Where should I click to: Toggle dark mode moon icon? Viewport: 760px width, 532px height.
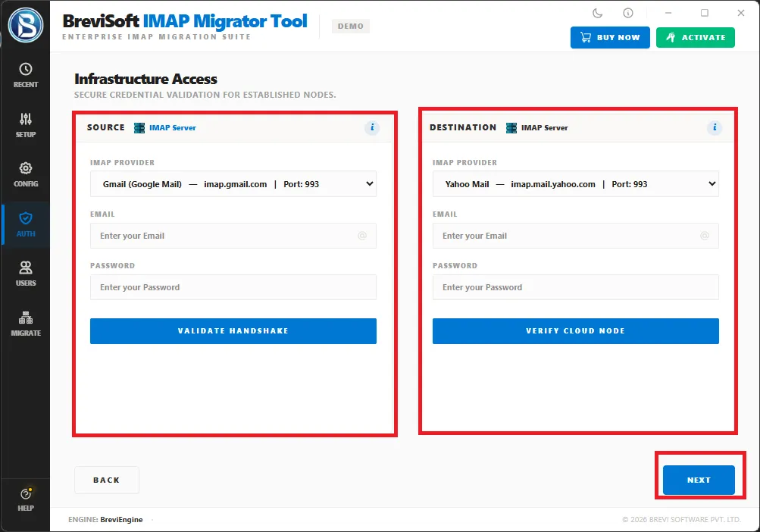(x=598, y=13)
